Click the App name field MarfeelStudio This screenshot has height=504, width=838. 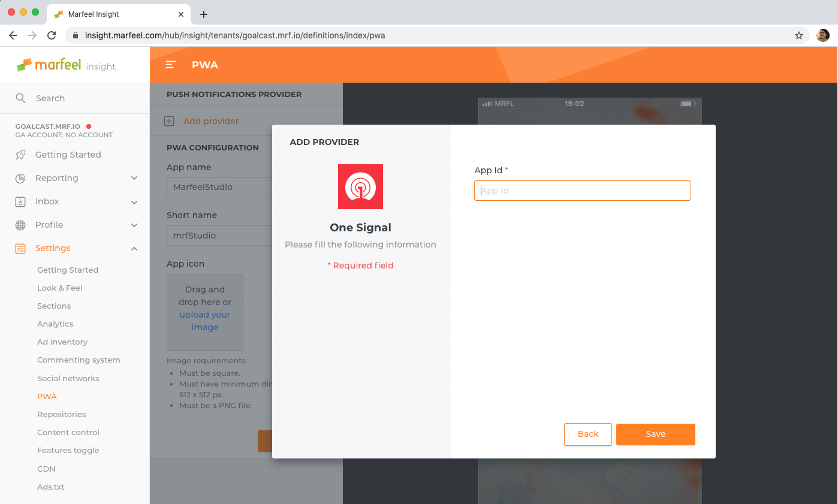[219, 187]
